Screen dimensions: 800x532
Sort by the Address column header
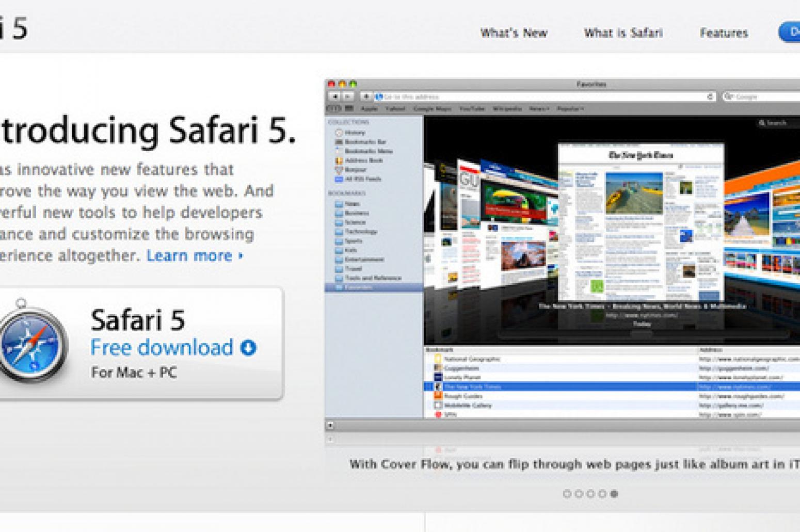749,350
